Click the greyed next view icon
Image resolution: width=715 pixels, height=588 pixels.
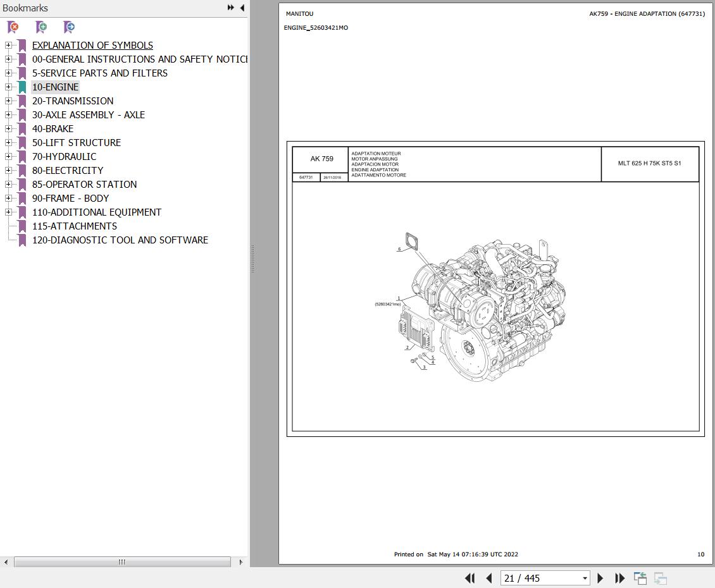click(x=661, y=579)
